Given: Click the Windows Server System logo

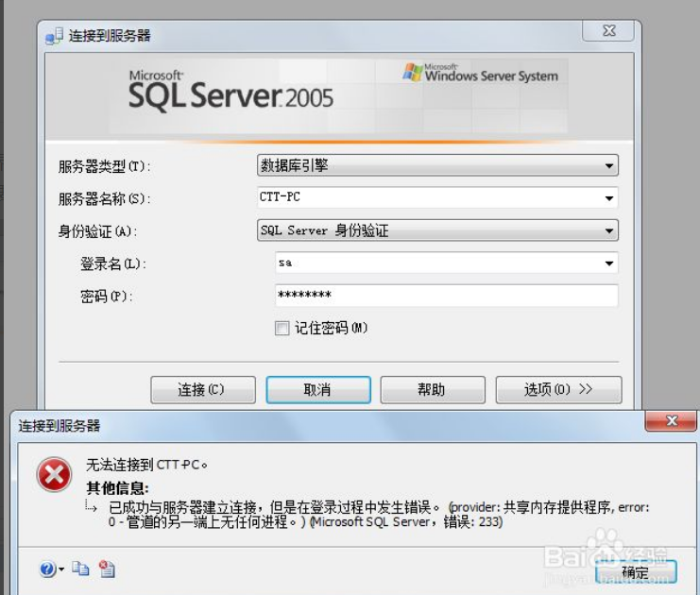Looking at the screenshot, I should (480, 74).
